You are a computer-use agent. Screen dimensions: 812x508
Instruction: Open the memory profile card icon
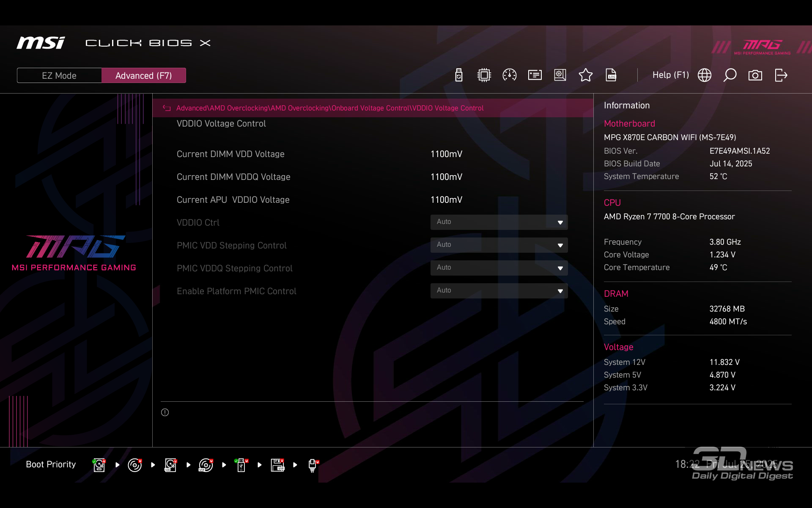(x=535, y=75)
